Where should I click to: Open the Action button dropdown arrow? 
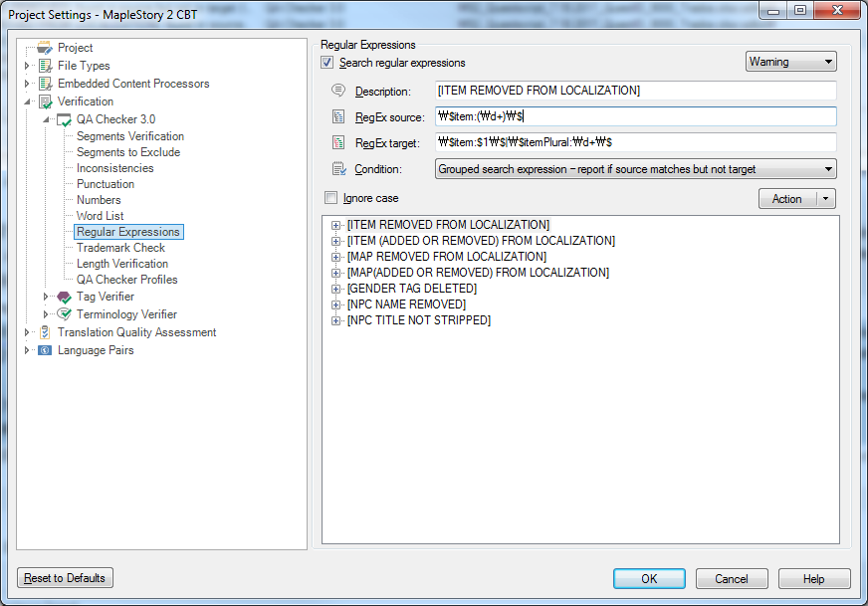[x=826, y=199]
